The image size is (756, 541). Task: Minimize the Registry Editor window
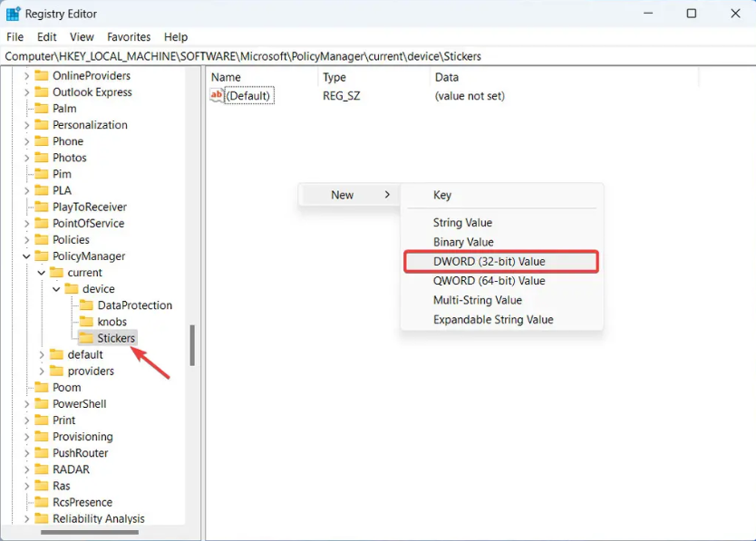648,14
